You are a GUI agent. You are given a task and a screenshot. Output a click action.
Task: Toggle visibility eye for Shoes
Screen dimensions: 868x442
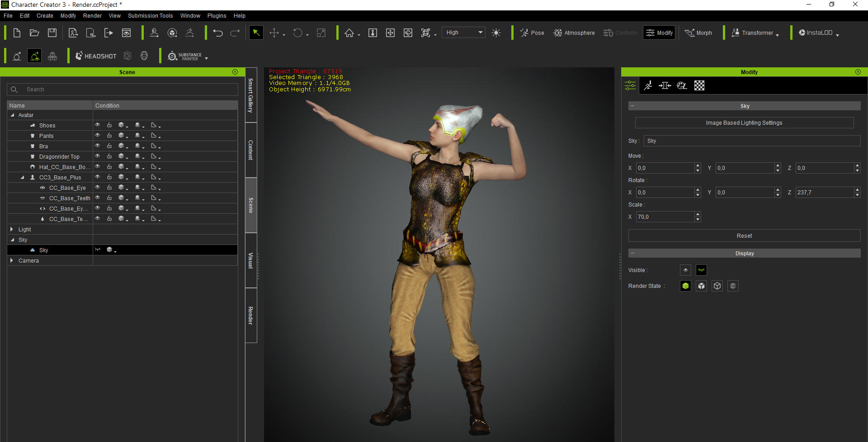(97, 125)
